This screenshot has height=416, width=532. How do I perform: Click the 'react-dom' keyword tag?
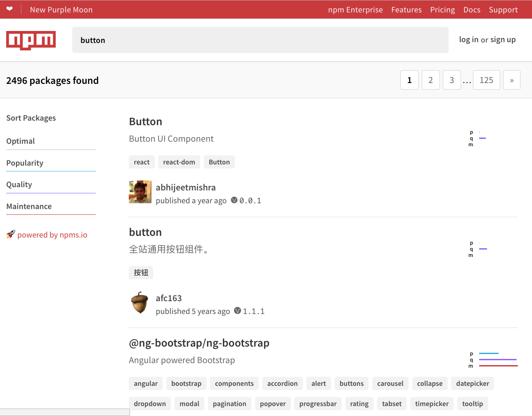[179, 162]
